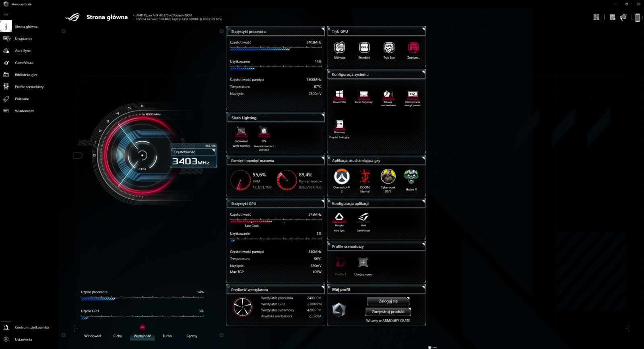Open the dashboard layout icon in header
Image resolution: width=644 pixels, height=349 pixels.
[597, 17]
